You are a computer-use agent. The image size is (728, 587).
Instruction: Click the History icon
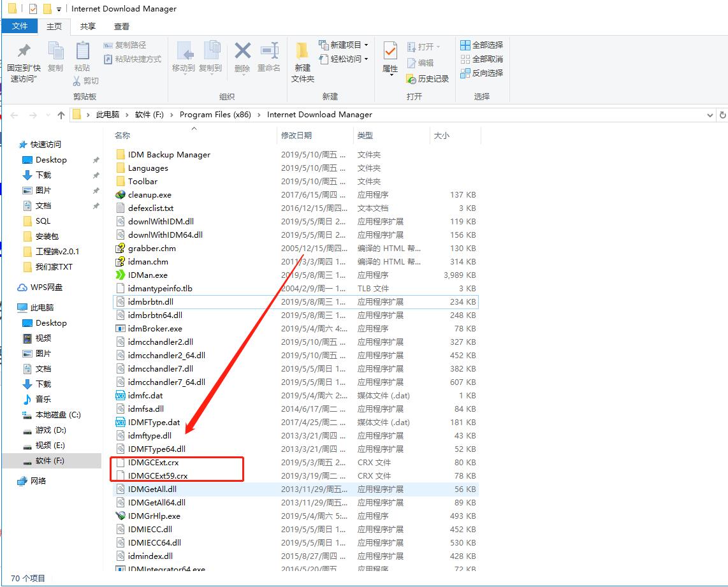pos(411,79)
